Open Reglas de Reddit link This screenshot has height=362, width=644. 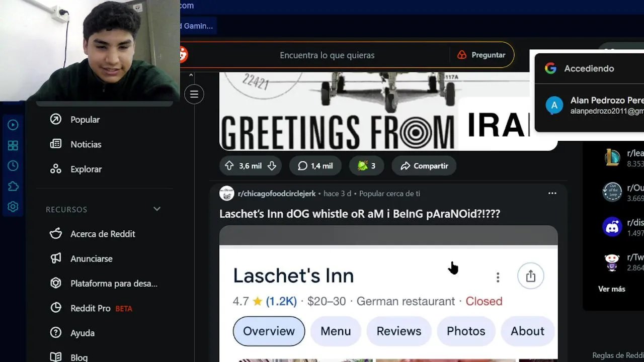tap(618, 355)
